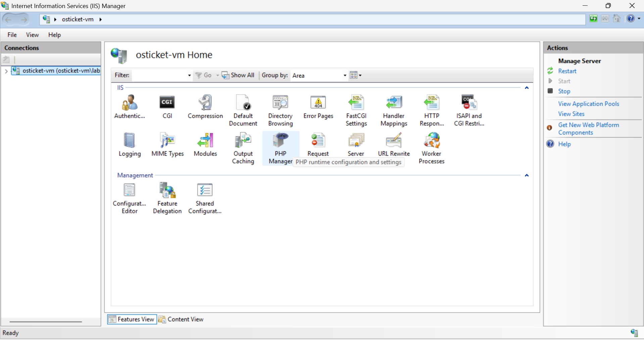Click the refresh page icon in address bar
This screenshot has width=644, height=340.
point(593,19)
